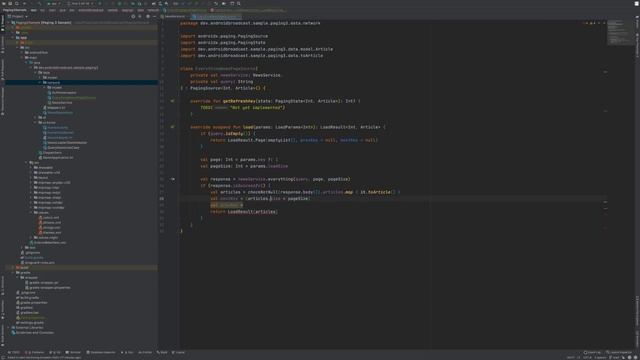The height and width of the screenshot is (360, 640).
Task: Select colors.xml under values
Action: (x=49, y=218)
